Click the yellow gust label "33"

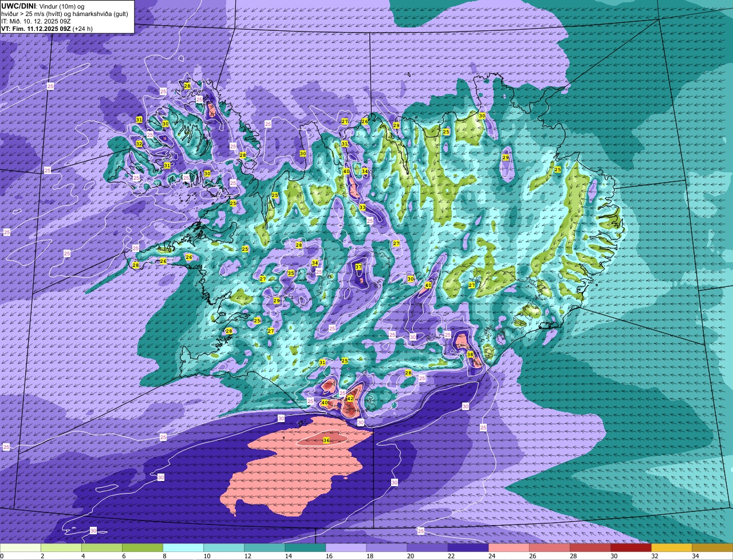362,207
